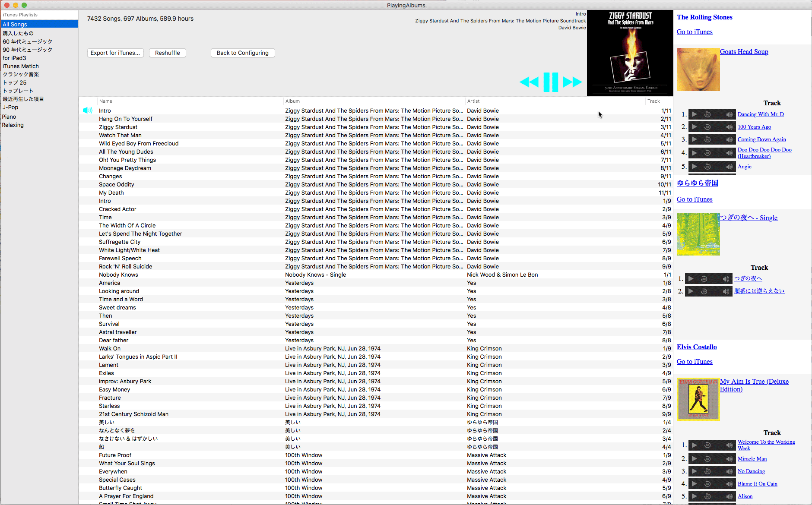This screenshot has height=505, width=812.
Task: Skip forward with the cyan fast-forward arrows
Action: 572,82
